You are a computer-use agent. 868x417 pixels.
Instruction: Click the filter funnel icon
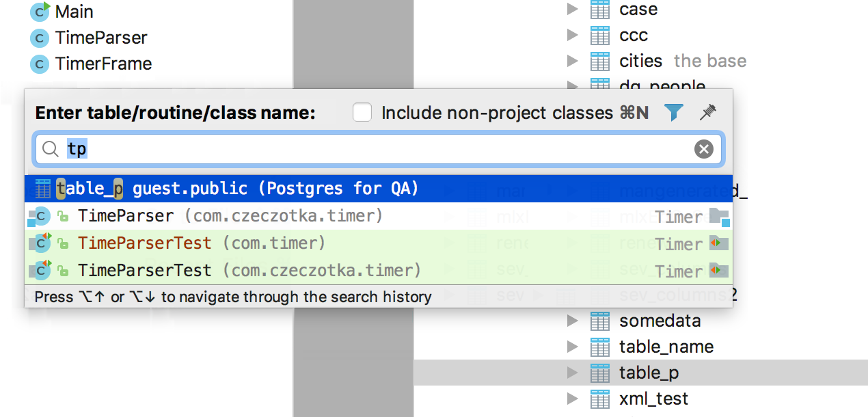[674, 113]
